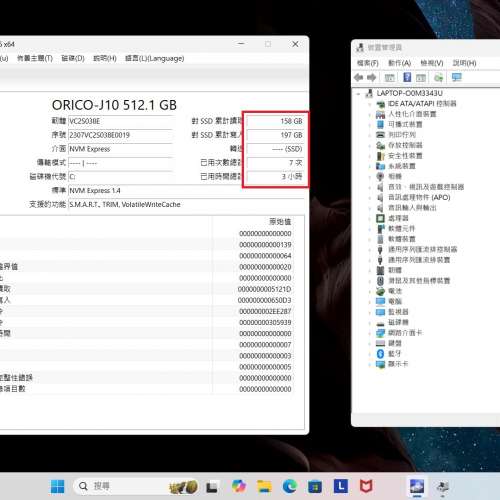Viewport: 500px width, 500px height.
Task: Collapse the LAPTOP-O0M3343U root node
Action: [x=359, y=94]
